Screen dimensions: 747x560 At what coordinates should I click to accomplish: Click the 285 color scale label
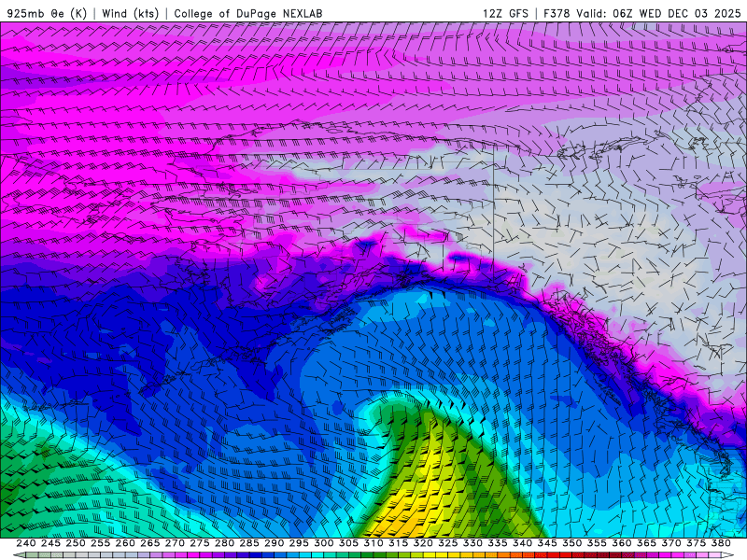[249, 543]
